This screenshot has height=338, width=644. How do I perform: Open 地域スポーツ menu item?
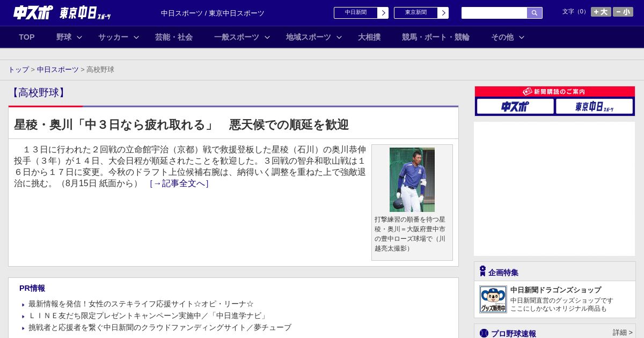pos(309,37)
